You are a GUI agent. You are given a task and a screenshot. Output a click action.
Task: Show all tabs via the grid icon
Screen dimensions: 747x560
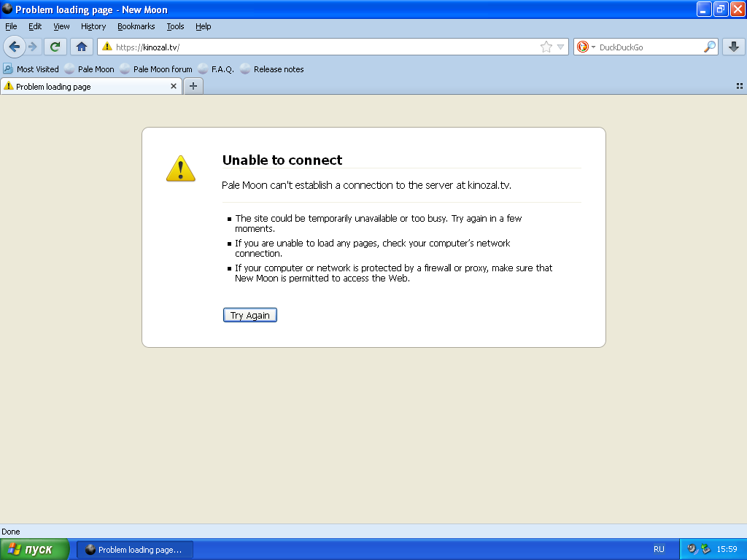point(740,86)
